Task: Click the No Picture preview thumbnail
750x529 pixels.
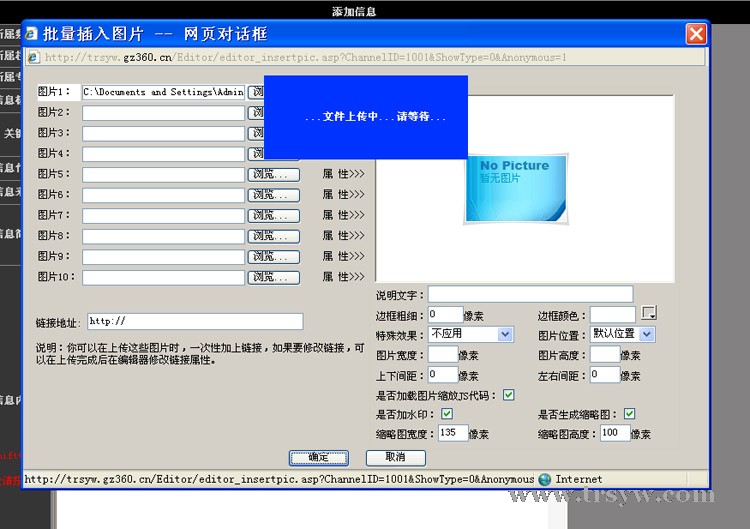Action: pyautogui.click(x=515, y=187)
